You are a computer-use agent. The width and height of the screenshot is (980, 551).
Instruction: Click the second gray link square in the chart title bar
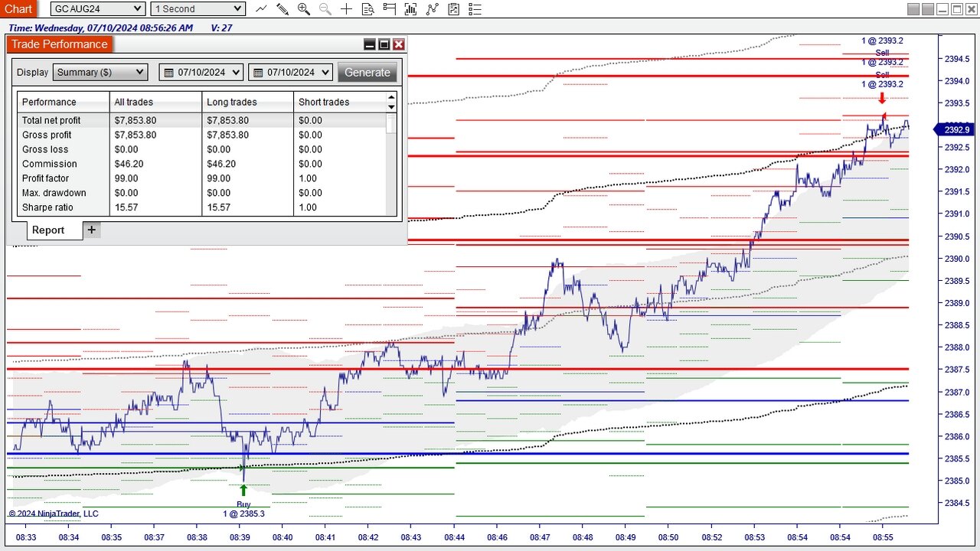pos(927,9)
